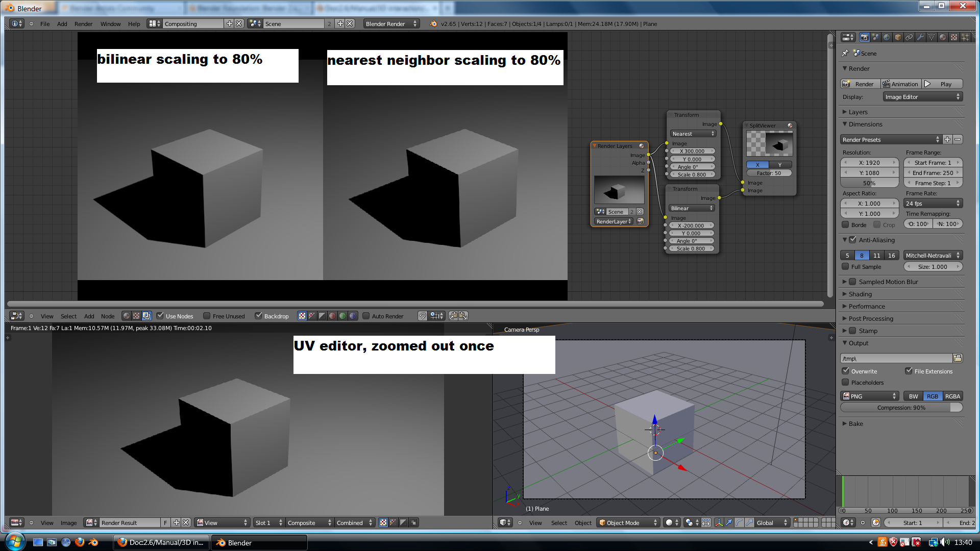980x551 pixels.
Task: Expand the Post Processing panel
Action: (870, 318)
